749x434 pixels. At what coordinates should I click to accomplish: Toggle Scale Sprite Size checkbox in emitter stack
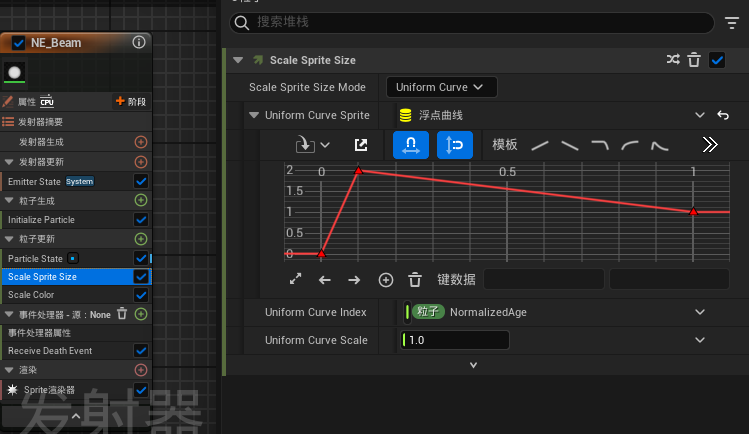141,276
